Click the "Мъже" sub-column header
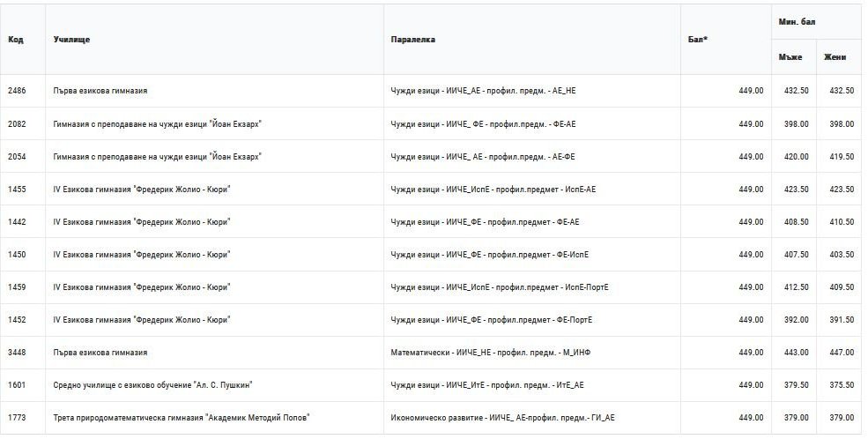Screen dimensions: 868x439 (790, 57)
